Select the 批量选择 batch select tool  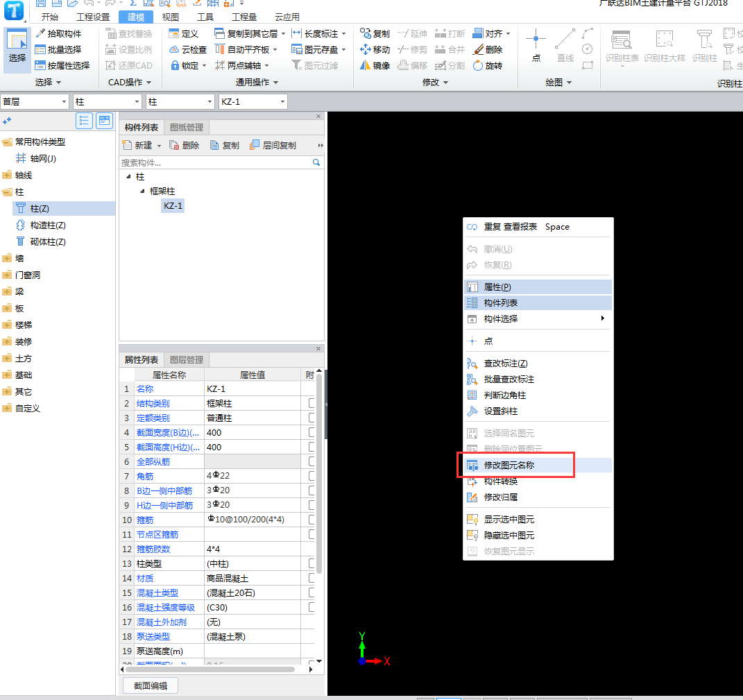point(58,50)
